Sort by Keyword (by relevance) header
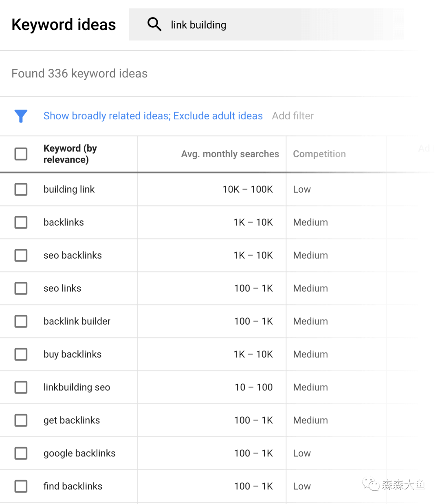The height and width of the screenshot is (504, 440). pos(70,154)
